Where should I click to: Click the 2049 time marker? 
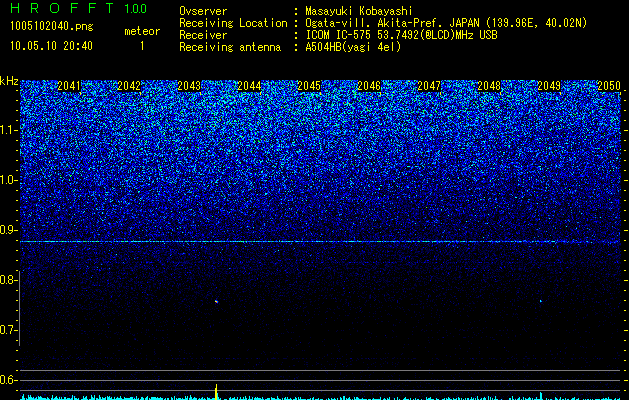pyautogui.click(x=549, y=86)
